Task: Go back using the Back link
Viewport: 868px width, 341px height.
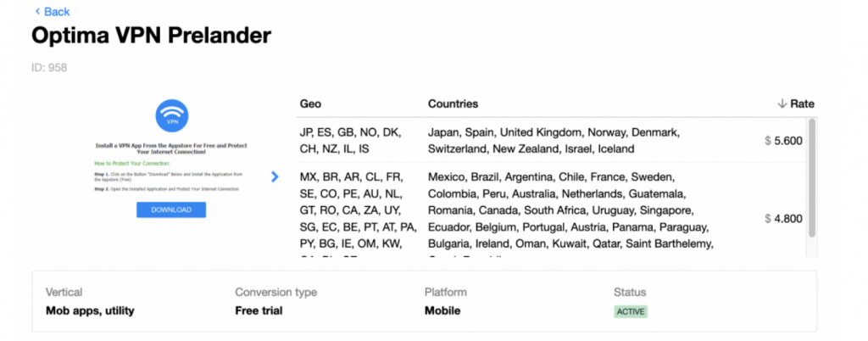Action: [52, 12]
